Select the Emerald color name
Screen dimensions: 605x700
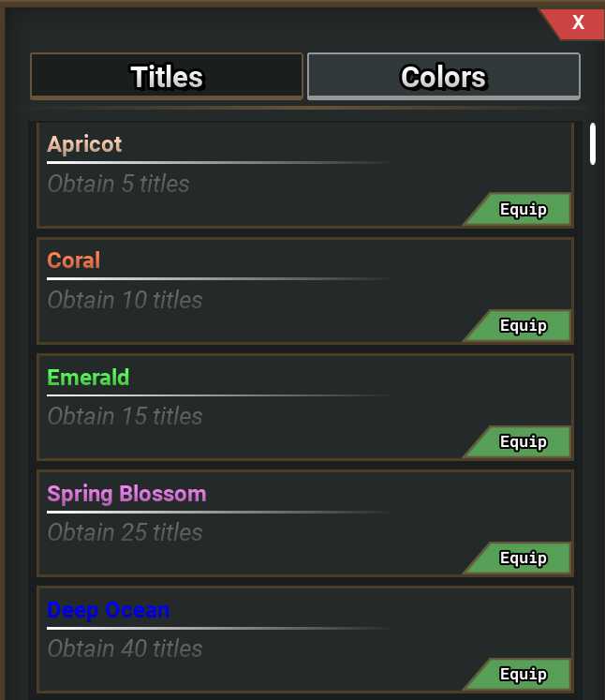(88, 378)
